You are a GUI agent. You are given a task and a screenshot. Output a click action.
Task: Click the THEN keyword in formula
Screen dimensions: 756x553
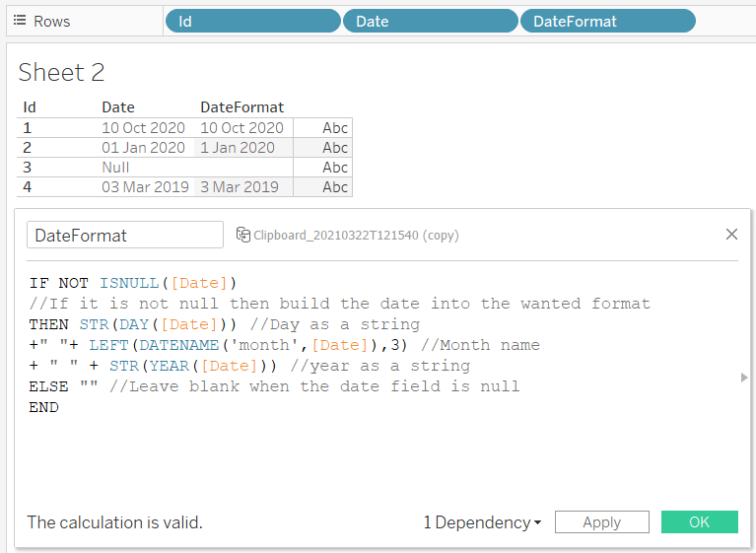(48, 324)
